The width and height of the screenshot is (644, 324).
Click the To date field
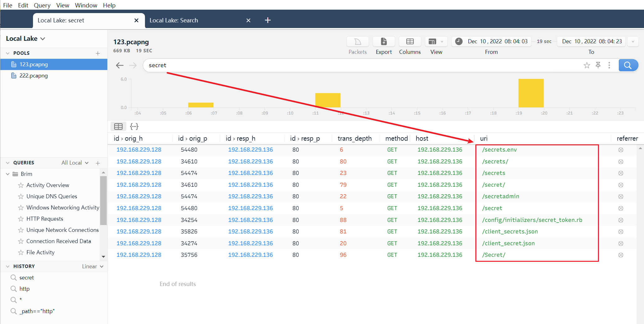[592, 41]
